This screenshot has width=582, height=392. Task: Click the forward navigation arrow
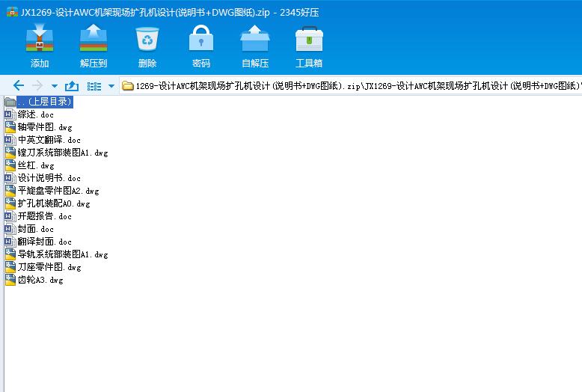(x=37, y=86)
